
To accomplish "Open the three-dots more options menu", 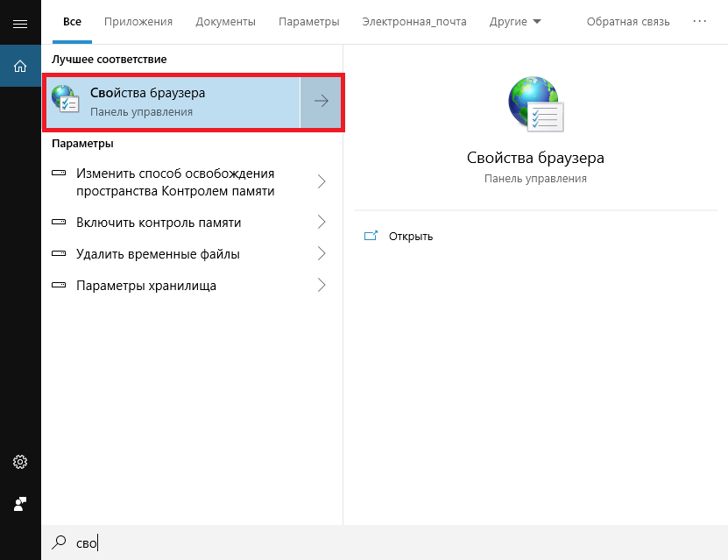I will [699, 21].
